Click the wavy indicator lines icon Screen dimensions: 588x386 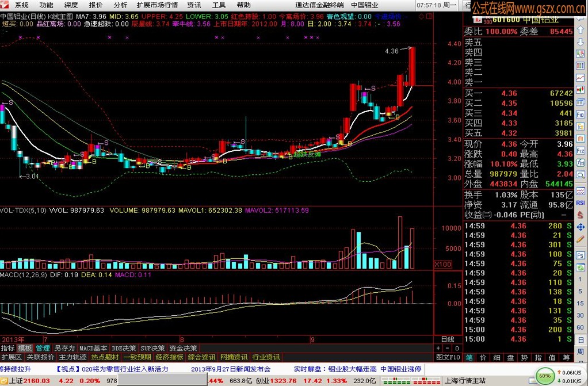point(580,192)
